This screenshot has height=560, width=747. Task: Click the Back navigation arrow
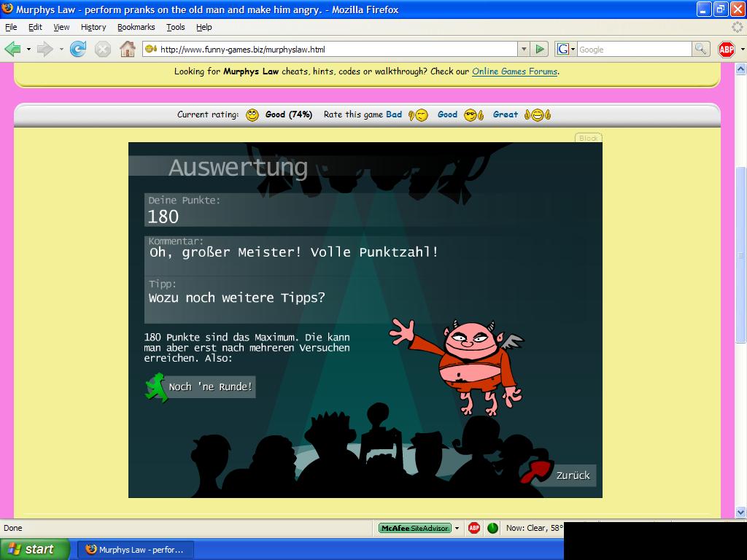(12, 50)
